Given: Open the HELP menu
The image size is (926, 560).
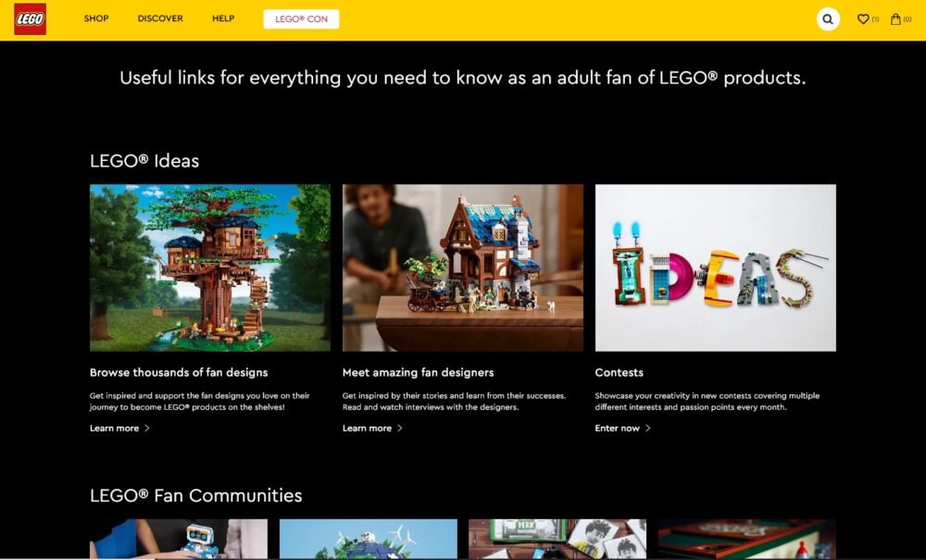Looking at the screenshot, I should [223, 19].
